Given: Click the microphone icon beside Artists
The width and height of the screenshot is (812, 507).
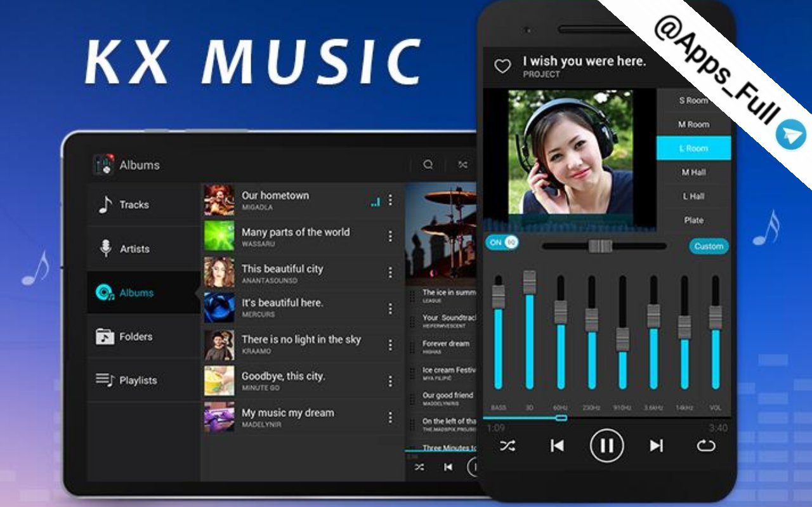Looking at the screenshot, I should (x=105, y=248).
